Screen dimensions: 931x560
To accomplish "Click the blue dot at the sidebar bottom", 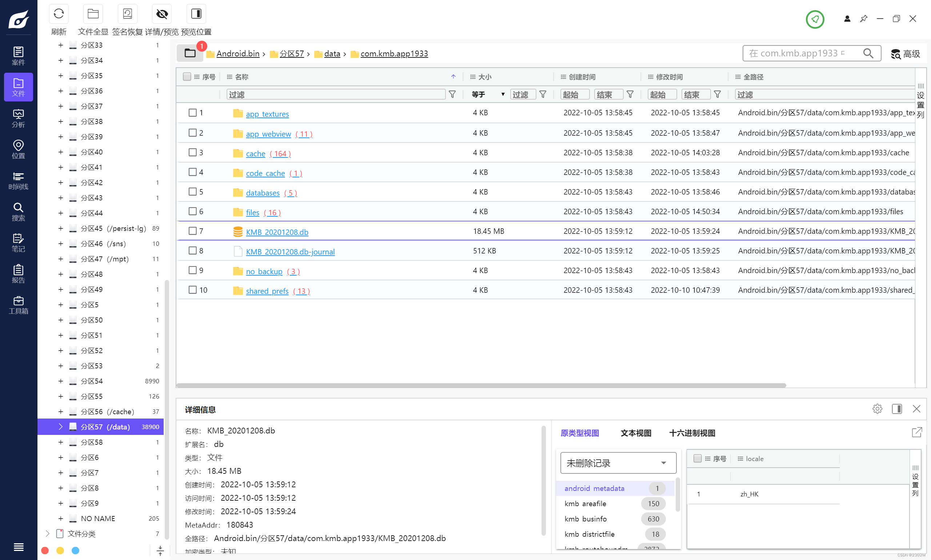I will tap(76, 551).
